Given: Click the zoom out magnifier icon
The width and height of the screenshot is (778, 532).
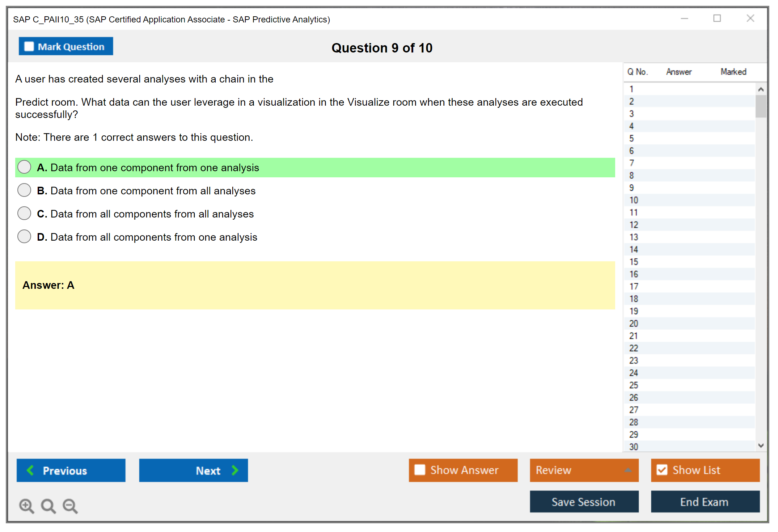Looking at the screenshot, I should pyautogui.click(x=70, y=506).
